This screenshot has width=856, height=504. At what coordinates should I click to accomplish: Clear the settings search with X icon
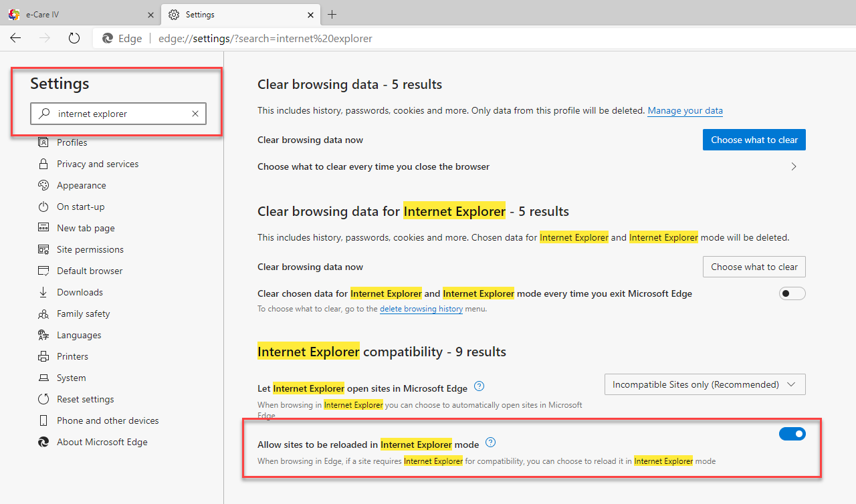coord(195,114)
